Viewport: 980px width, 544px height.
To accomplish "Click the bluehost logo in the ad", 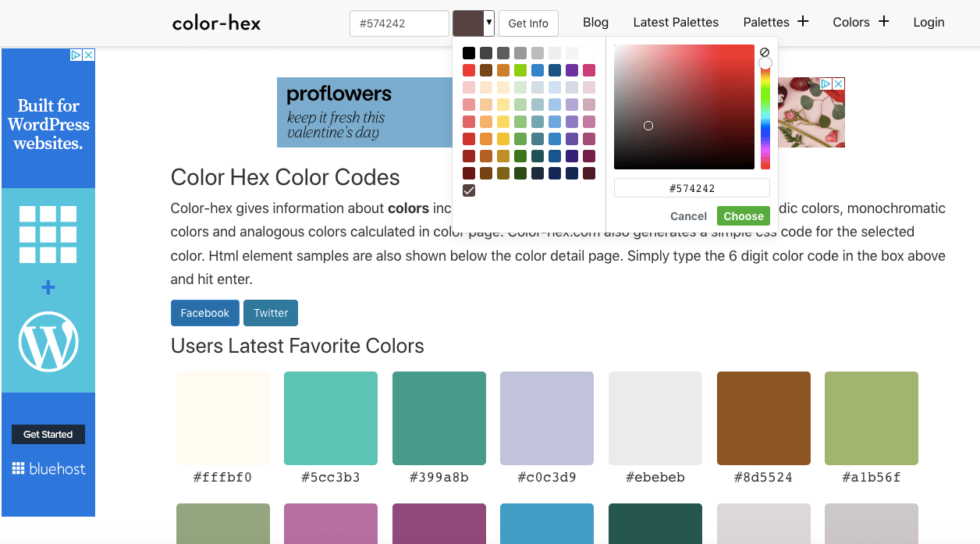I will point(48,469).
